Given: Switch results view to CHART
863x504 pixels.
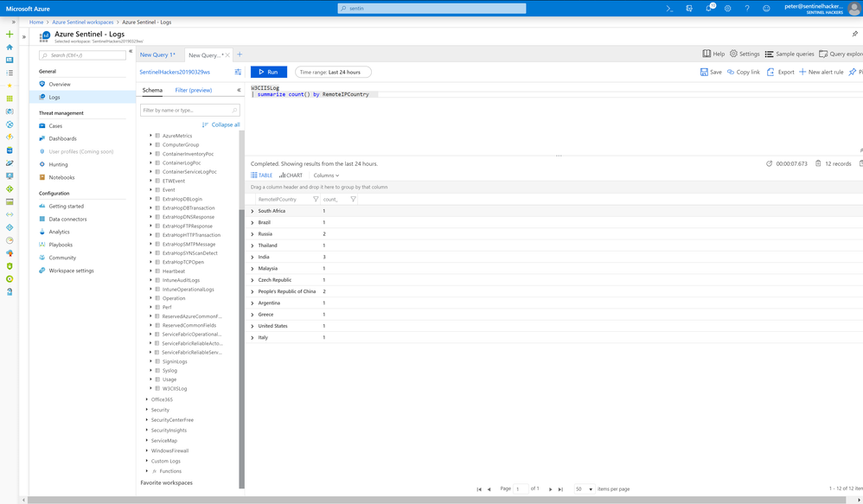Looking at the screenshot, I should (291, 175).
